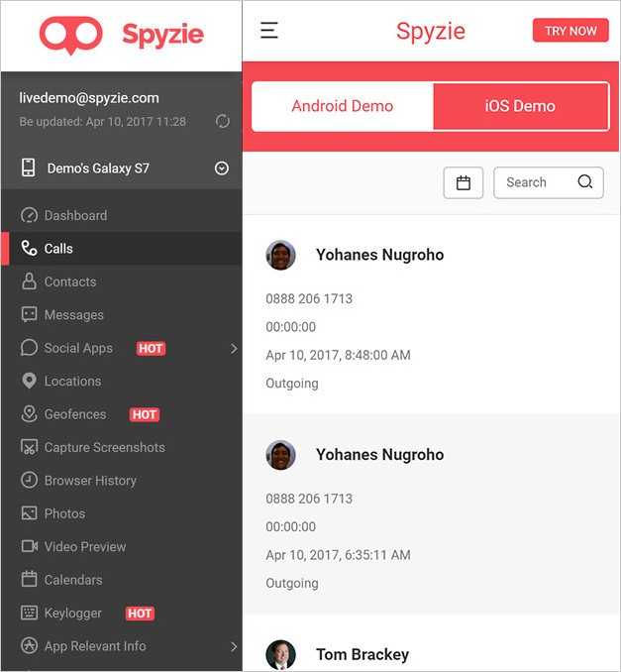The height and width of the screenshot is (672, 621).
Task: Open the Messages section
Action: 73,315
